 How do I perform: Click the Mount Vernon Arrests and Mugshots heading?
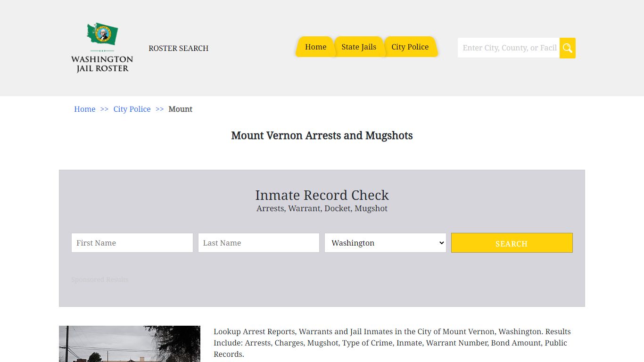322,136
